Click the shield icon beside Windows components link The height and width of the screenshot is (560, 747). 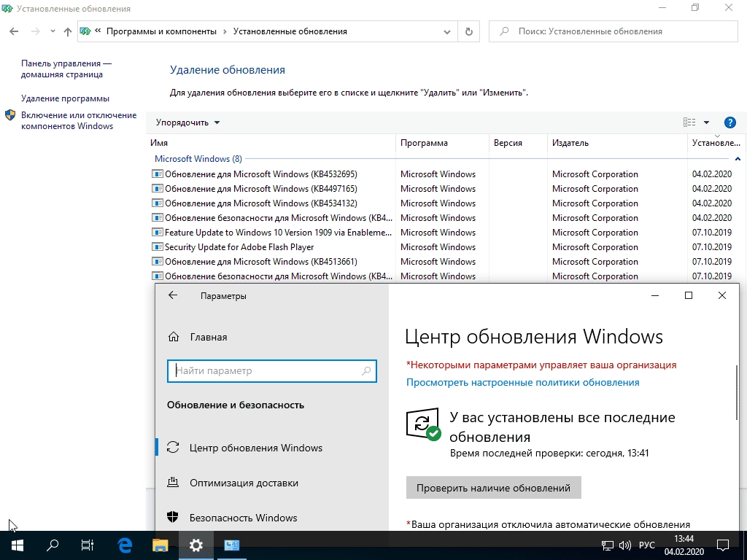click(x=10, y=115)
